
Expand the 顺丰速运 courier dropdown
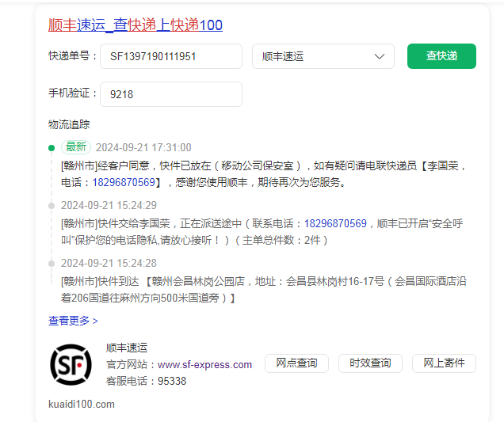pos(323,56)
